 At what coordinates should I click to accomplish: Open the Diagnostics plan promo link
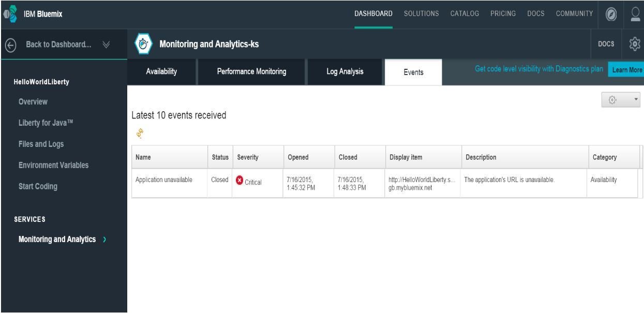pos(540,70)
